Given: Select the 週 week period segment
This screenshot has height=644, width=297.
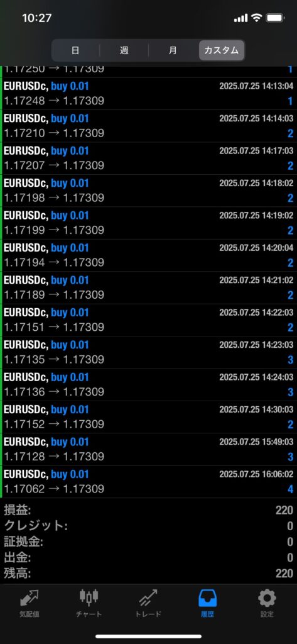Looking at the screenshot, I should point(124,50).
